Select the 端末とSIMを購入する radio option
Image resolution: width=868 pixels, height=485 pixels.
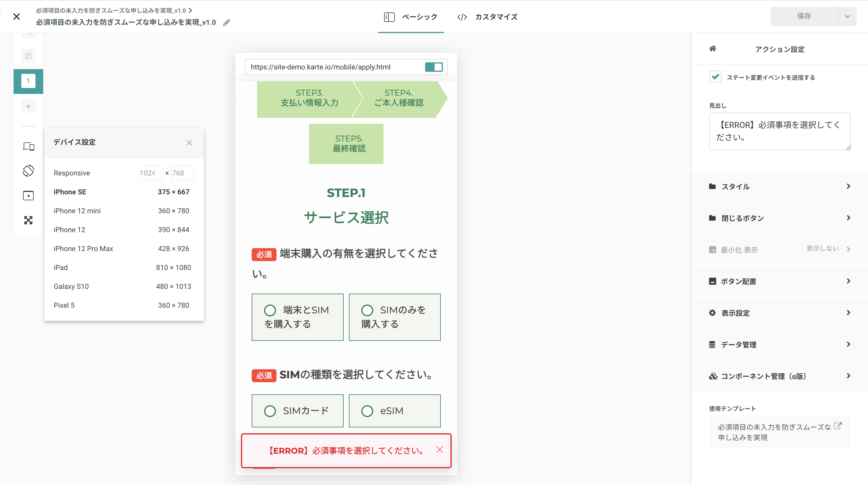(270, 310)
